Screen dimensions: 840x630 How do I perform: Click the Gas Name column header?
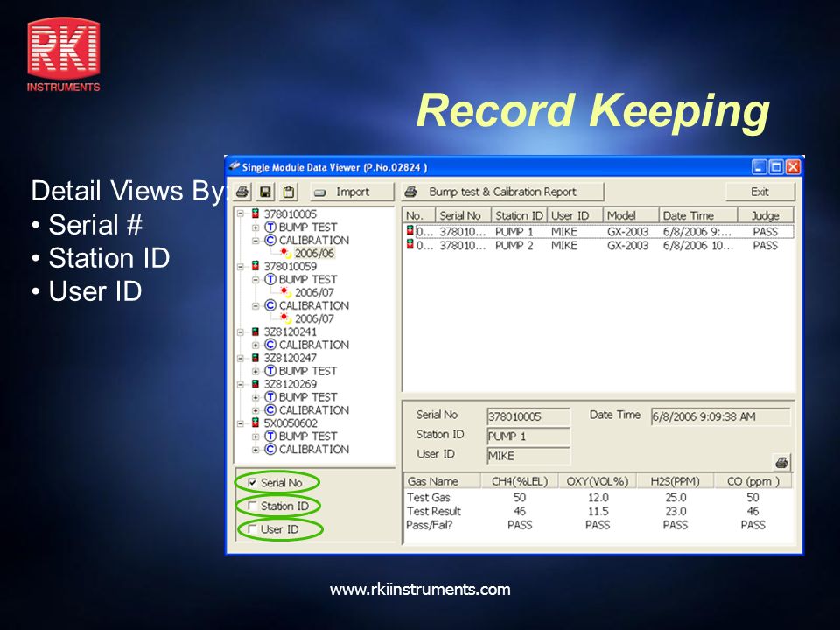pos(441,481)
